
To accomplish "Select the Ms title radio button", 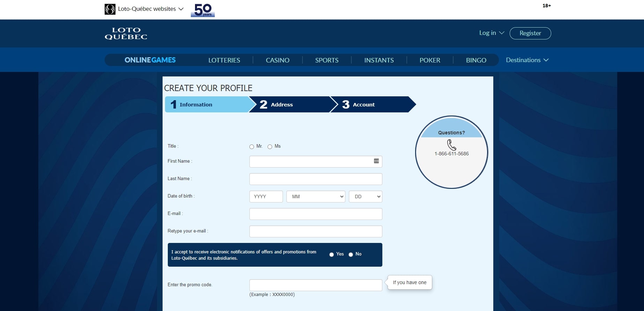I will [270, 147].
